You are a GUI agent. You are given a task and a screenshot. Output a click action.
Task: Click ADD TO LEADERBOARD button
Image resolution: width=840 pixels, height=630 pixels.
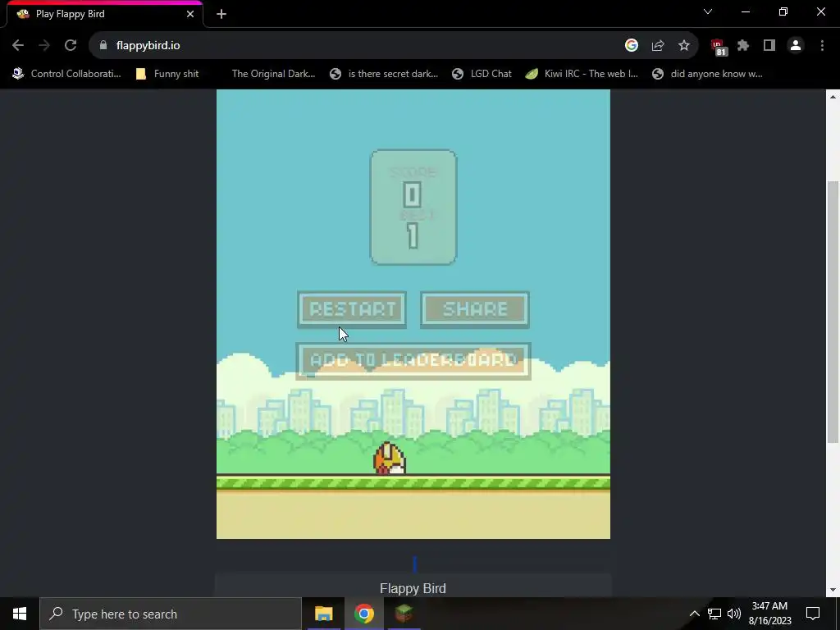point(413,361)
